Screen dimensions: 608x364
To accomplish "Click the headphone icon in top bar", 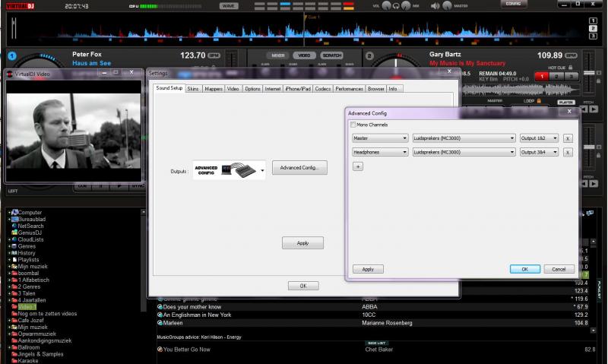I will click(396, 6).
